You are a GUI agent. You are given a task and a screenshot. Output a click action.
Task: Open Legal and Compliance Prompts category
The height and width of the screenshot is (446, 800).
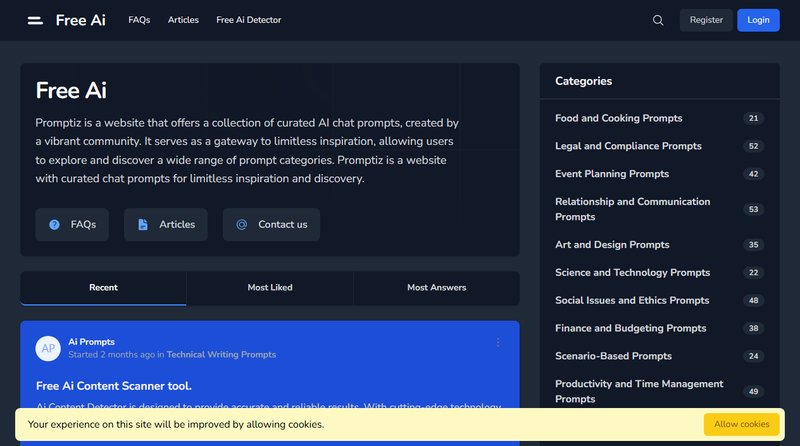628,146
